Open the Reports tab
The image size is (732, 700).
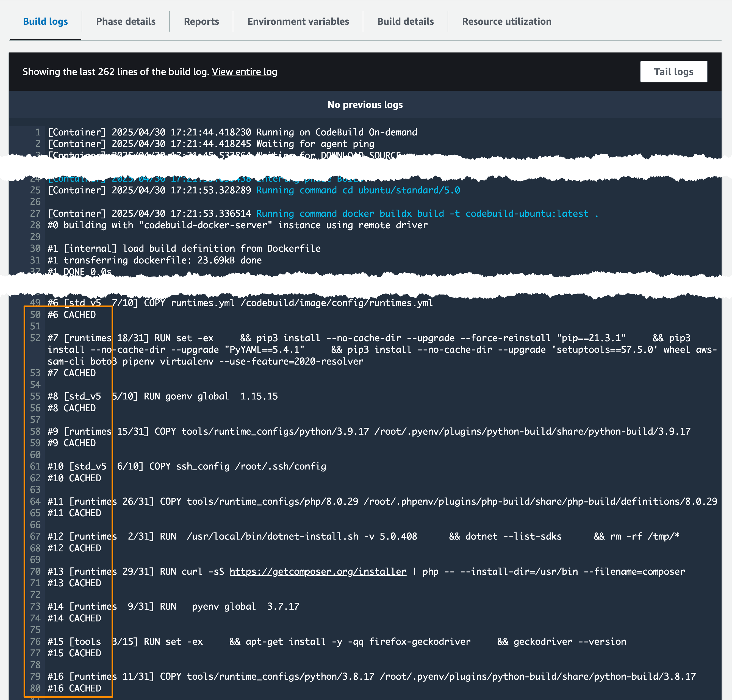click(201, 22)
